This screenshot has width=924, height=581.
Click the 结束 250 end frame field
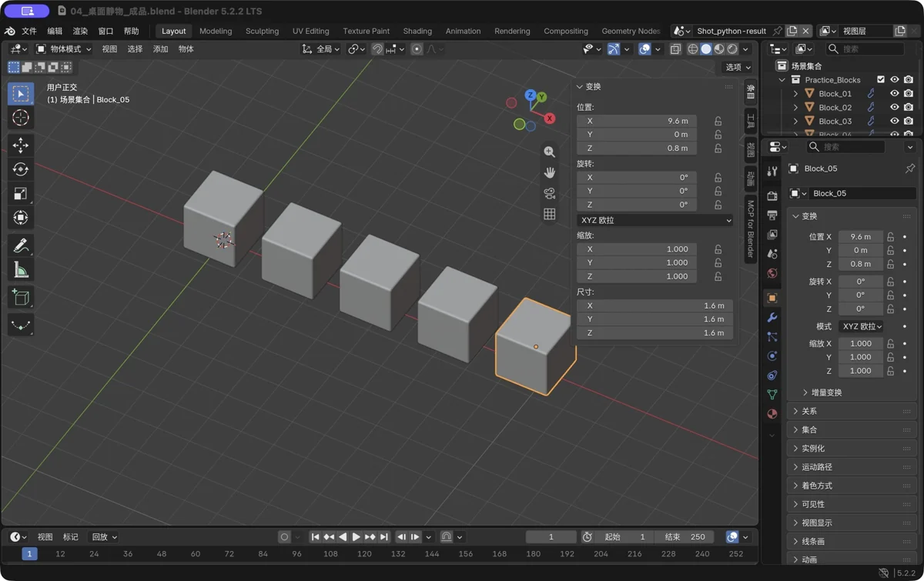685,537
